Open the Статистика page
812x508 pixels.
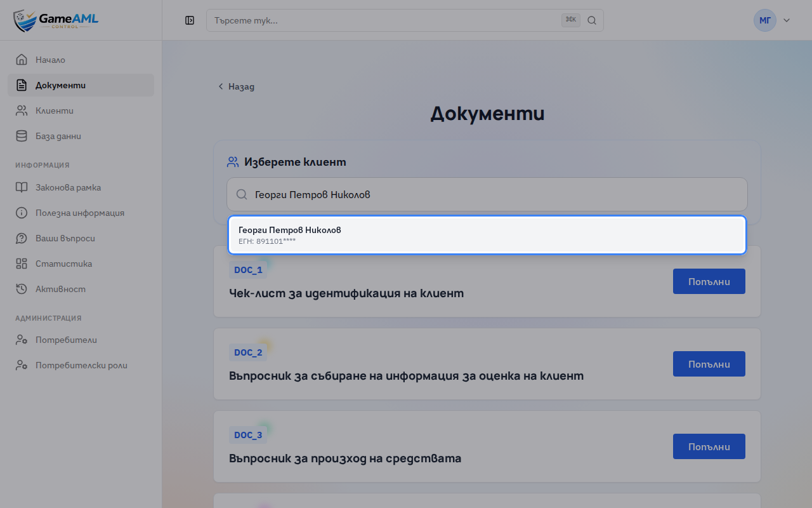(x=81, y=264)
